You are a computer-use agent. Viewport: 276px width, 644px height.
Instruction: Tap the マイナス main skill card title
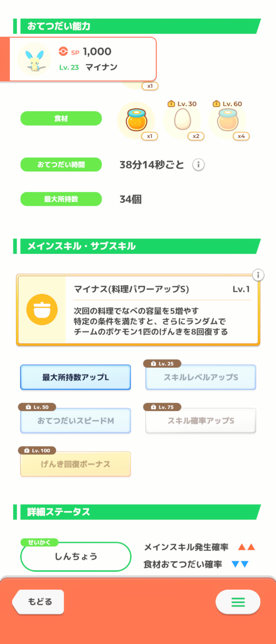[x=131, y=289]
